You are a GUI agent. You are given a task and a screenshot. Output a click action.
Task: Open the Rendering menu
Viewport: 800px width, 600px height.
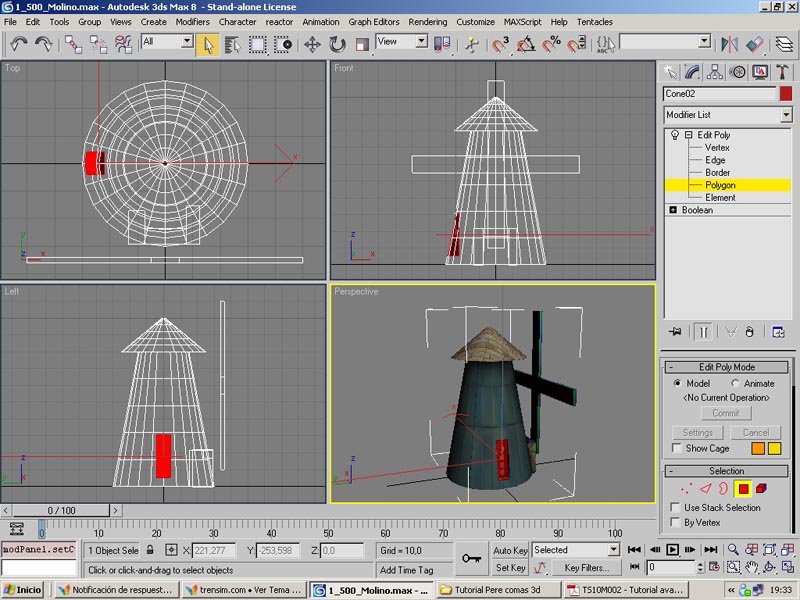[x=427, y=21]
